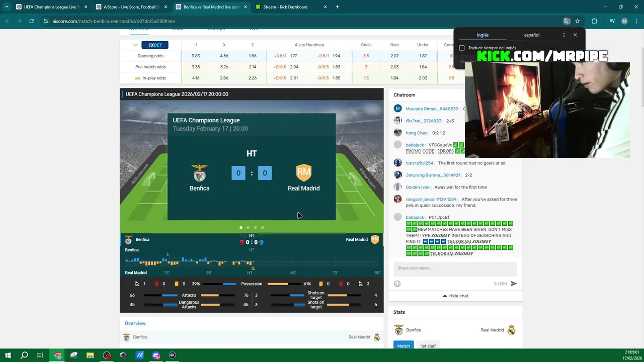Open the browser extensions puzzle icon
The image size is (644, 362).
click(x=595, y=21)
